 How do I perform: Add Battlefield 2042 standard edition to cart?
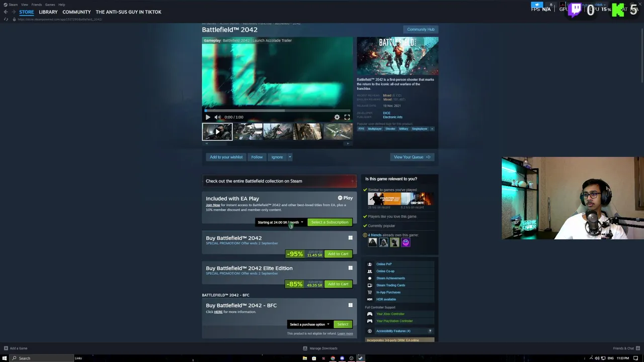click(338, 254)
